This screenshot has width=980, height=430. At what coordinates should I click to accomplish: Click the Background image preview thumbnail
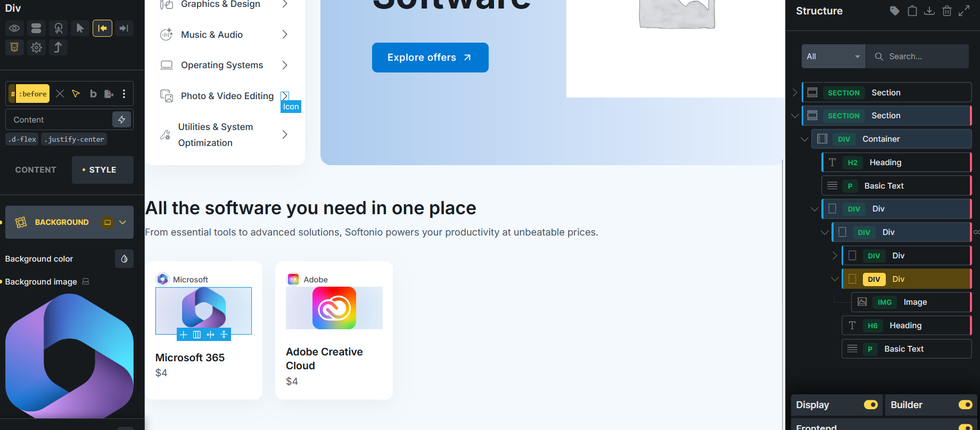[69, 356]
